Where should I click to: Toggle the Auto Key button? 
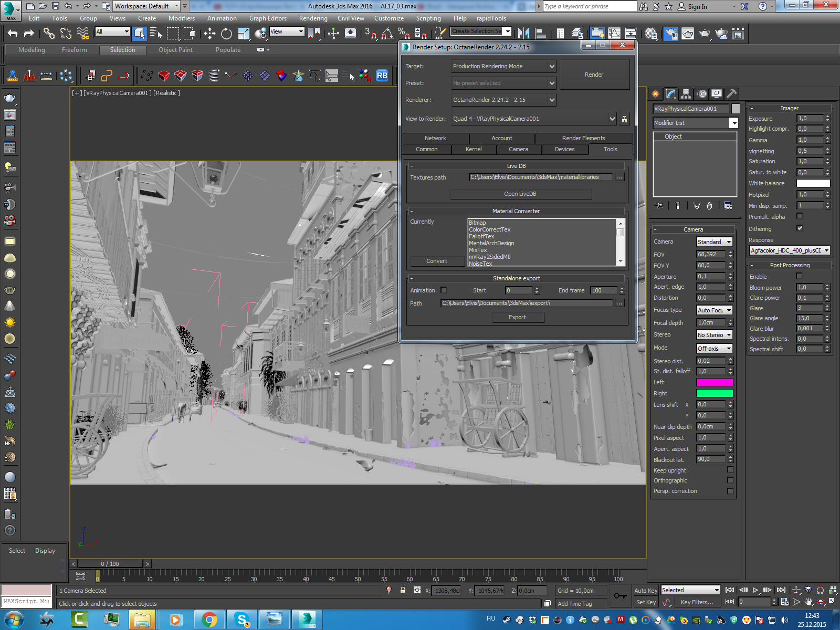(646, 591)
